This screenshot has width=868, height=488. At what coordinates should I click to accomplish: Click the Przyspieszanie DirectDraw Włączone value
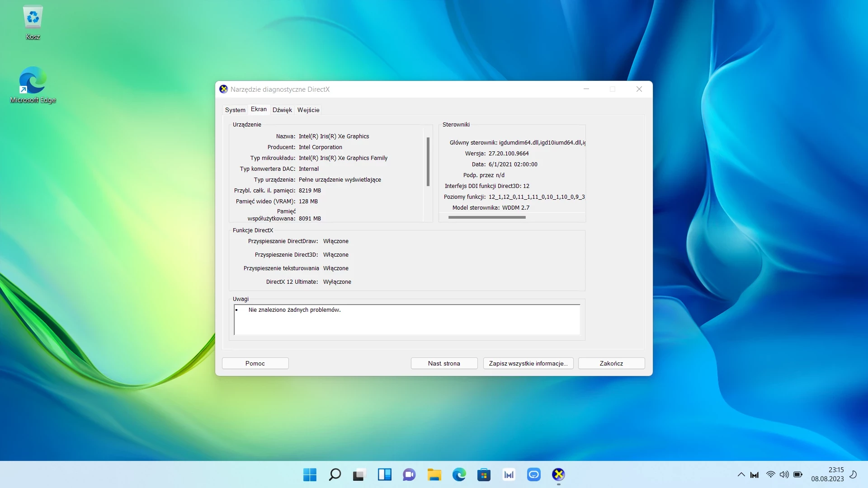[x=335, y=241]
